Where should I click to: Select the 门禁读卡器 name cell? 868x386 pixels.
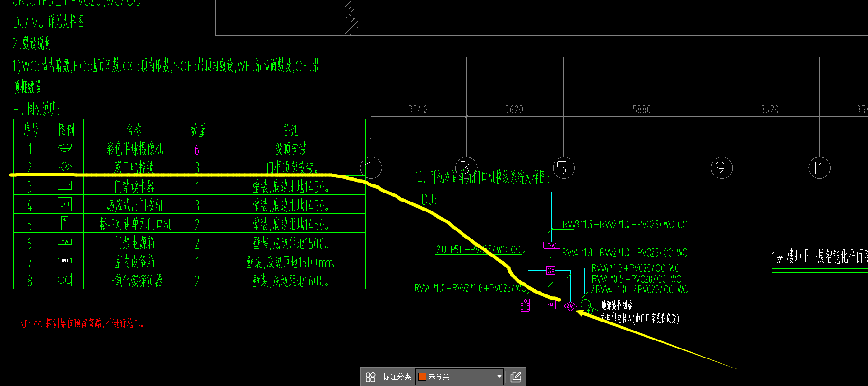132,186
